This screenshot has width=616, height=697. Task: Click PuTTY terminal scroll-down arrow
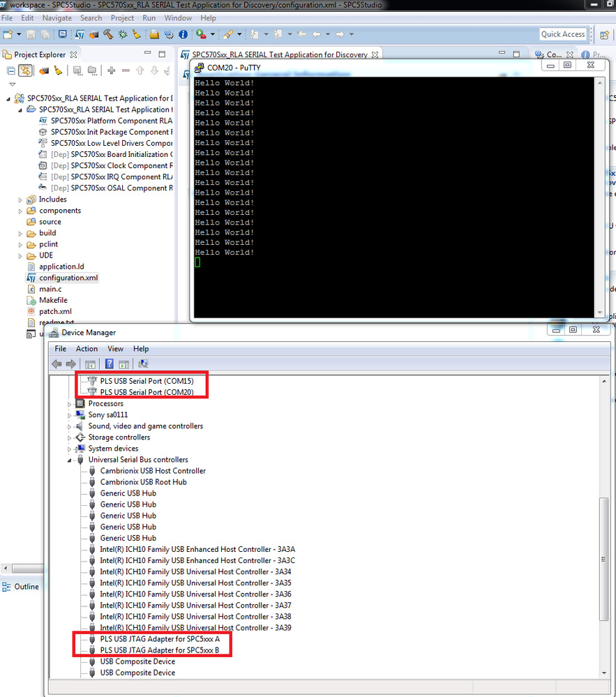click(x=600, y=313)
